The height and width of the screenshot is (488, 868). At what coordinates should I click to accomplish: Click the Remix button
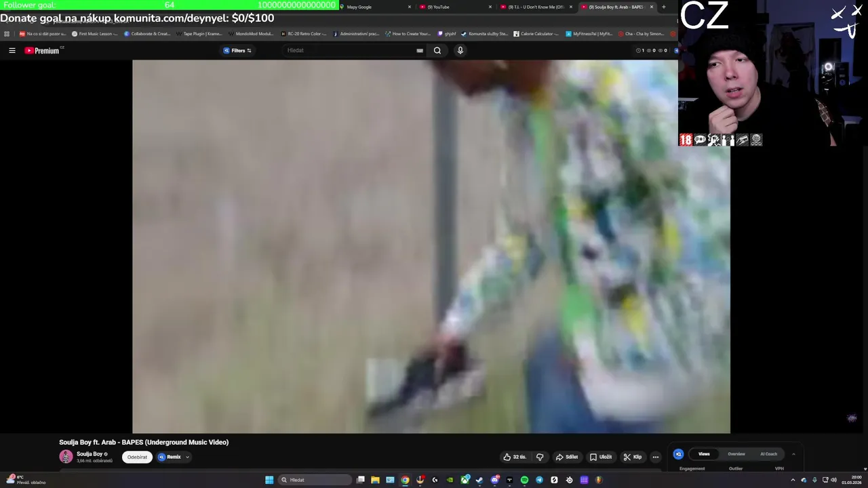click(x=170, y=457)
